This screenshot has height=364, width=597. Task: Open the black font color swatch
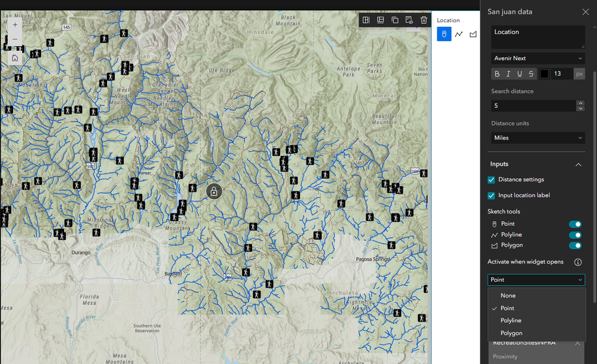(x=544, y=74)
